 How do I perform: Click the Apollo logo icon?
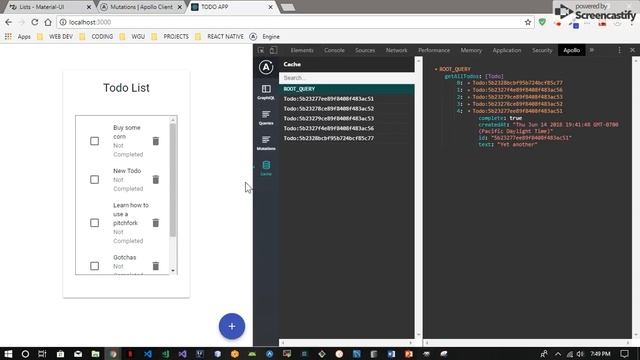pos(266,67)
